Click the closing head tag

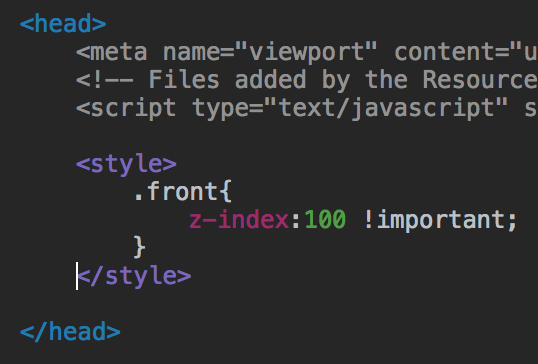[x=70, y=332]
